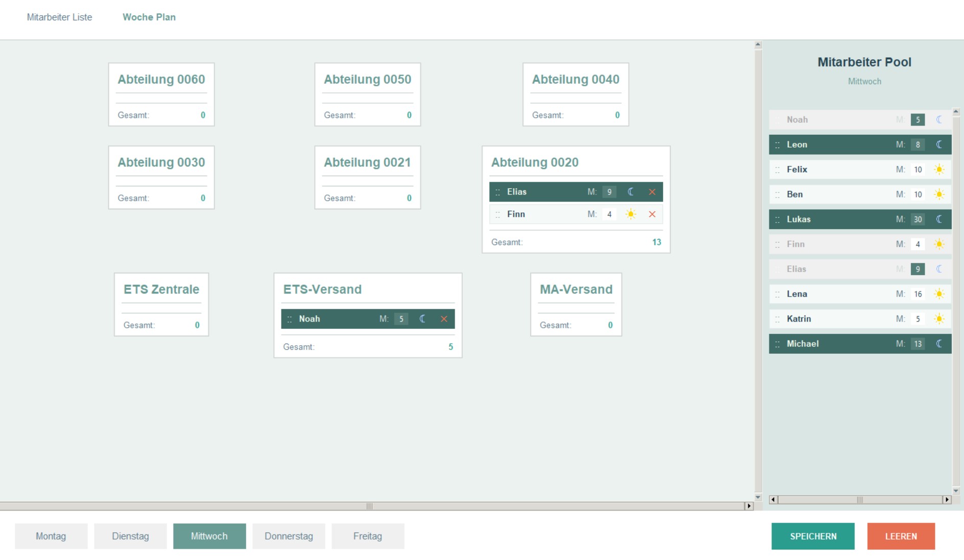Click Felix's M value 10 box

click(x=918, y=169)
